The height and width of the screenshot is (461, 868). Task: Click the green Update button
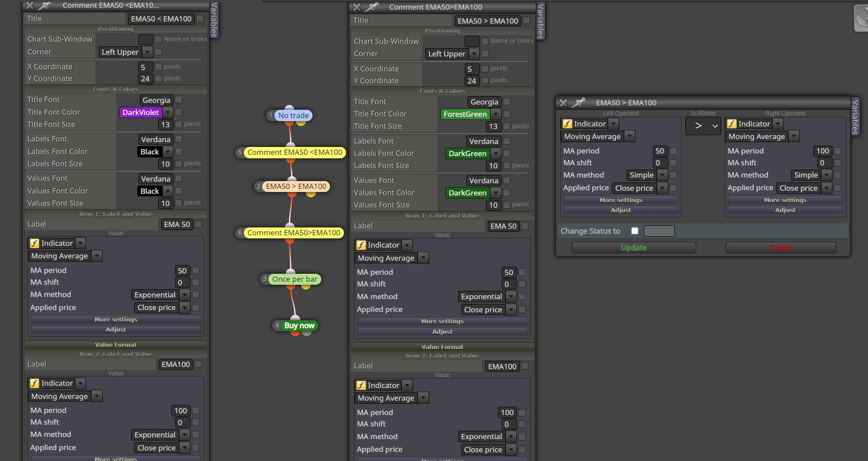[633, 248]
